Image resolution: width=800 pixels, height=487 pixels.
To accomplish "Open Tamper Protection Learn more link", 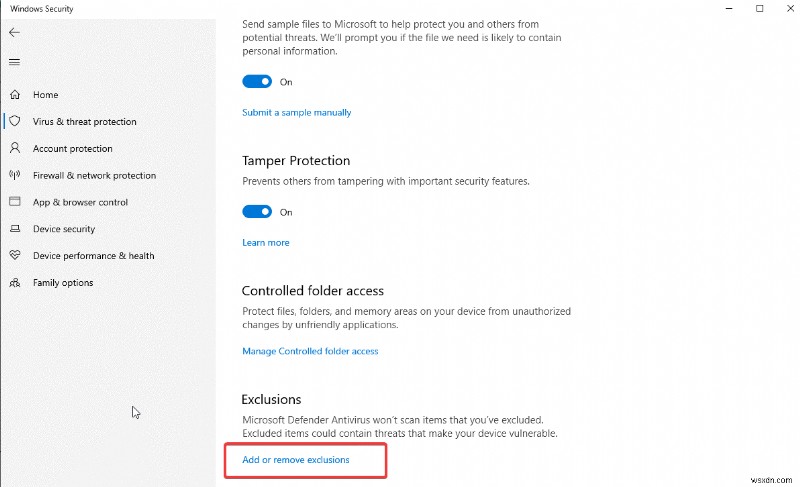I will click(x=265, y=243).
